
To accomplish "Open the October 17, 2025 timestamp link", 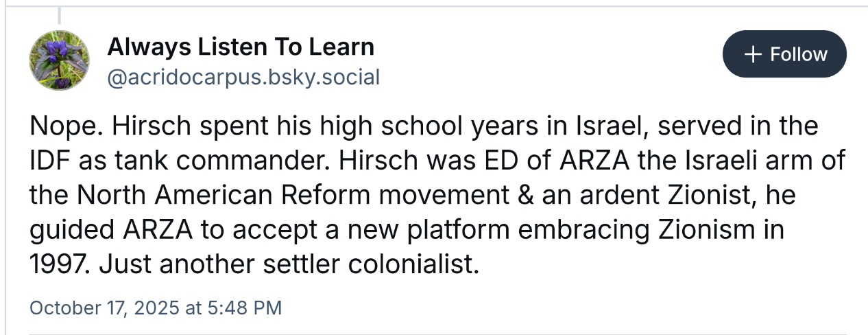I will (x=156, y=307).
